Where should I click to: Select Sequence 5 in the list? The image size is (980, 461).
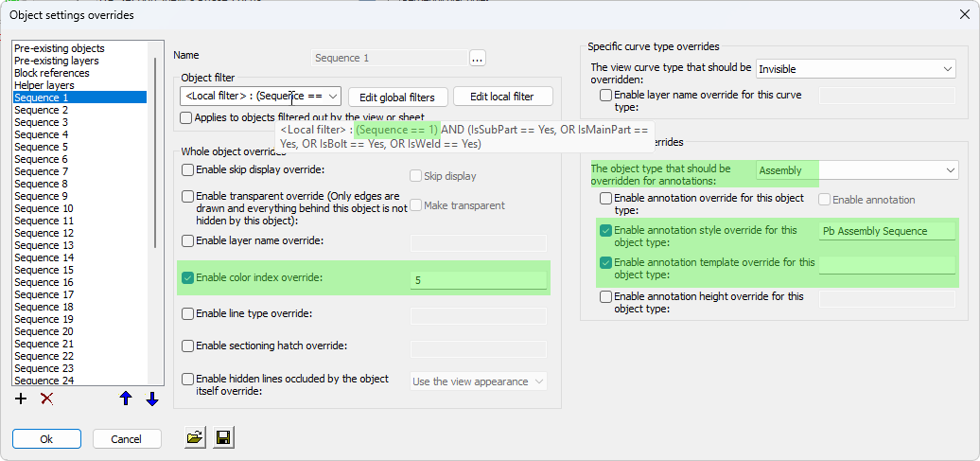tap(42, 147)
